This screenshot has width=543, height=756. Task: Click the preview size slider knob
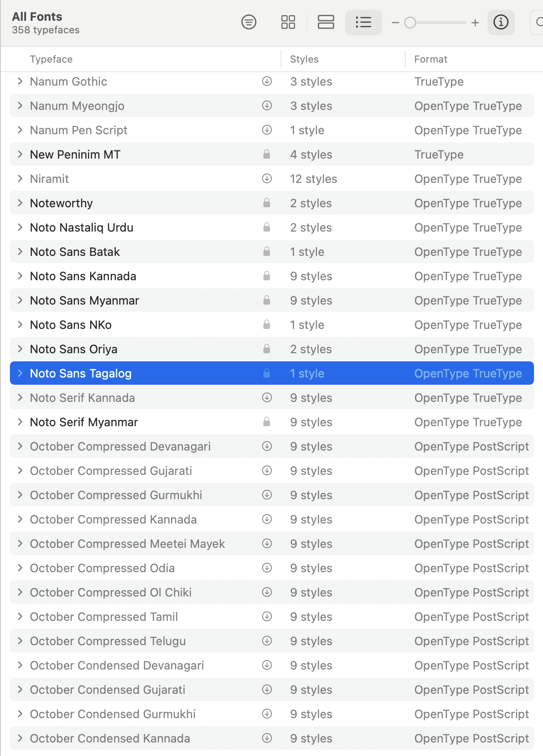(410, 23)
